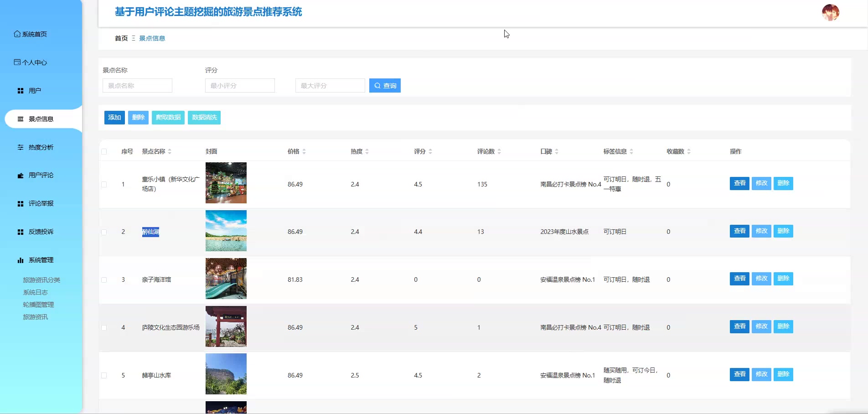The image size is (868, 414).
Task: Edit the 醉仙湖 row with 修改
Action: click(x=761, y=231)
